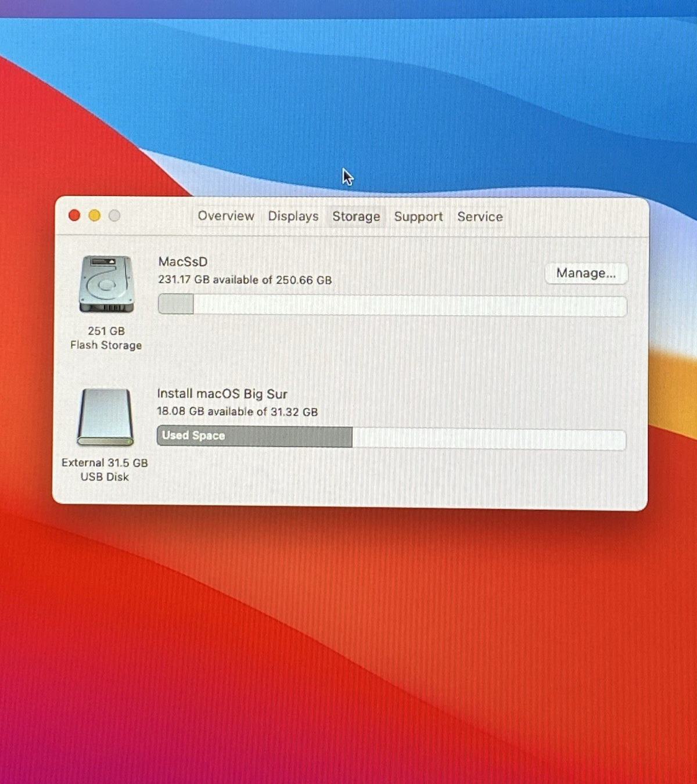The image size is (697, 784).
Task: Open the Service tab
Action: [x=480, y=217]
